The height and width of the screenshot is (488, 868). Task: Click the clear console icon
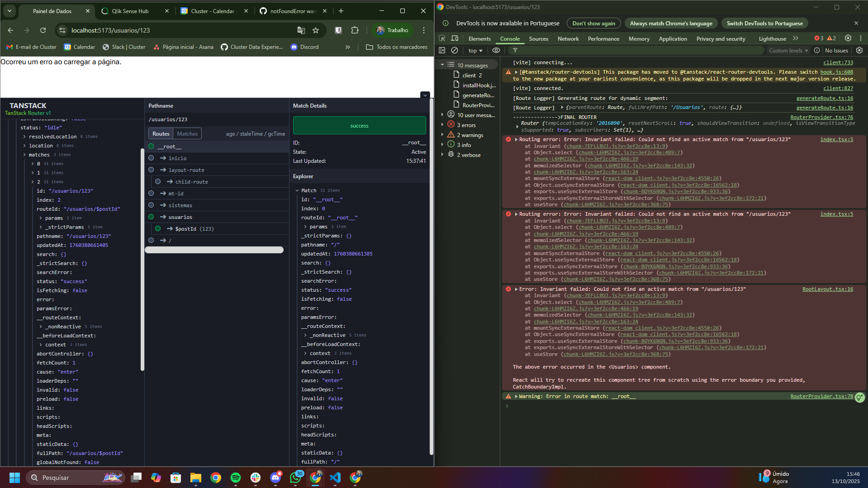point(455,50)
